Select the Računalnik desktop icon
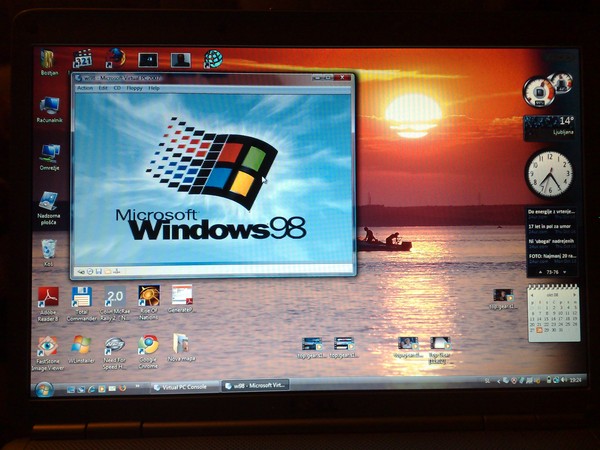This screenshot has height=450, width=600. pos(49,110)
